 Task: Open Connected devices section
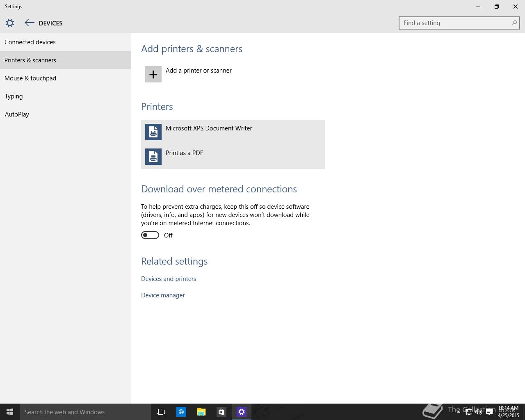tap(66, 42)
